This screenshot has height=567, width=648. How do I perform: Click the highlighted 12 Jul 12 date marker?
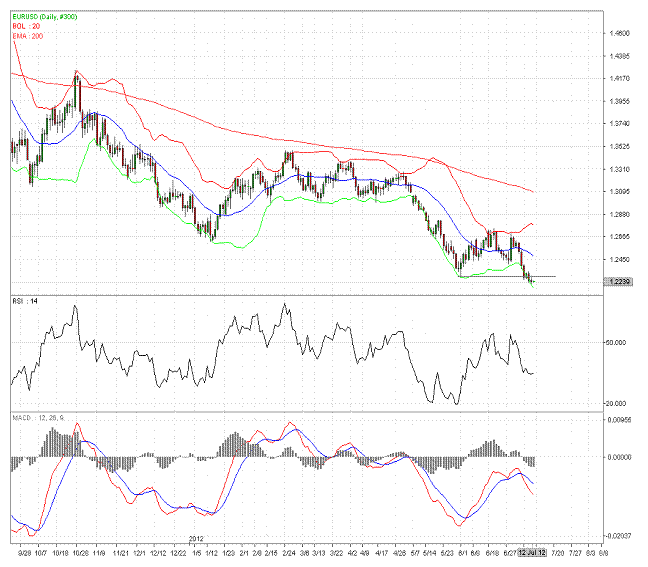point(532,551)
